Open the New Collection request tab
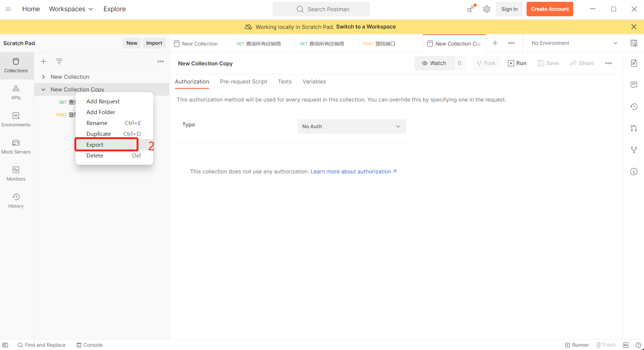The height and width of the screenshot is (350, 644). [200, 43]
